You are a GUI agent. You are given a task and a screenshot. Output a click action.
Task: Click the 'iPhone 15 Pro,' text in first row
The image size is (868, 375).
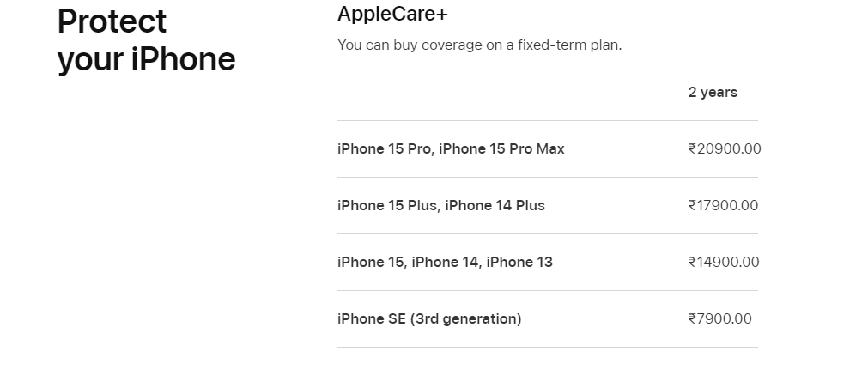click(385, 148)
